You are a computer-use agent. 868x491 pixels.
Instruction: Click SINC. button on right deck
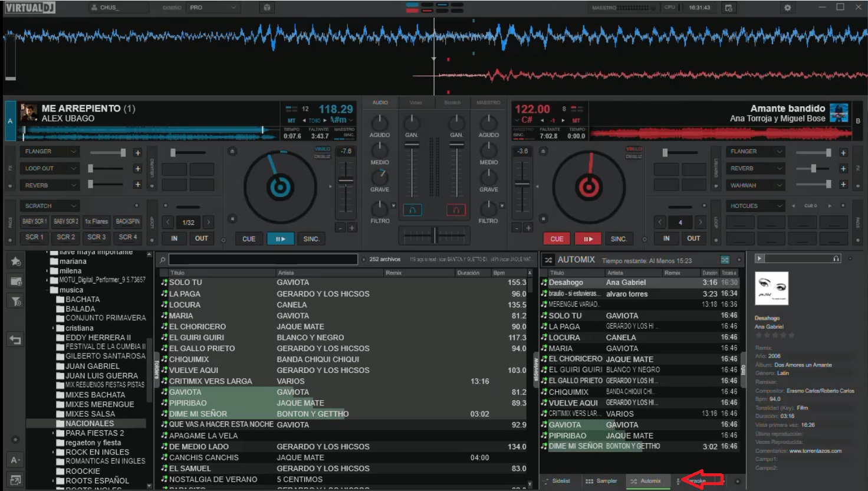tap(619, 239)
